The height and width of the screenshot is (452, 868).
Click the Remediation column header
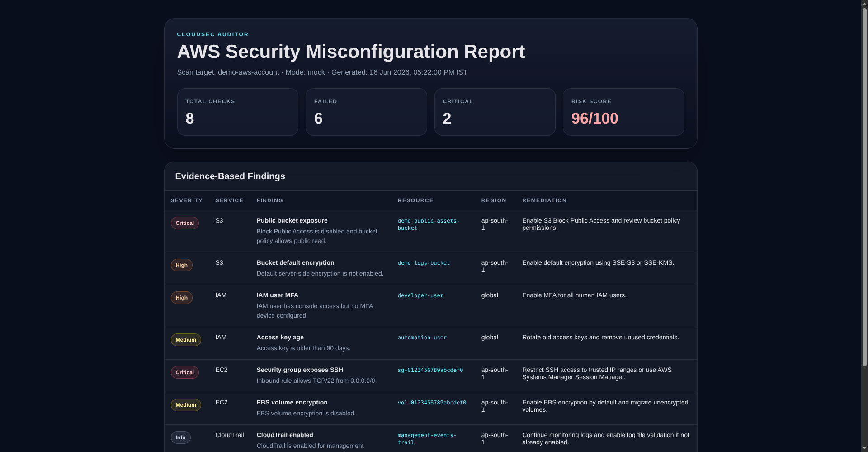pyautogui.click(x=544, y=200)
